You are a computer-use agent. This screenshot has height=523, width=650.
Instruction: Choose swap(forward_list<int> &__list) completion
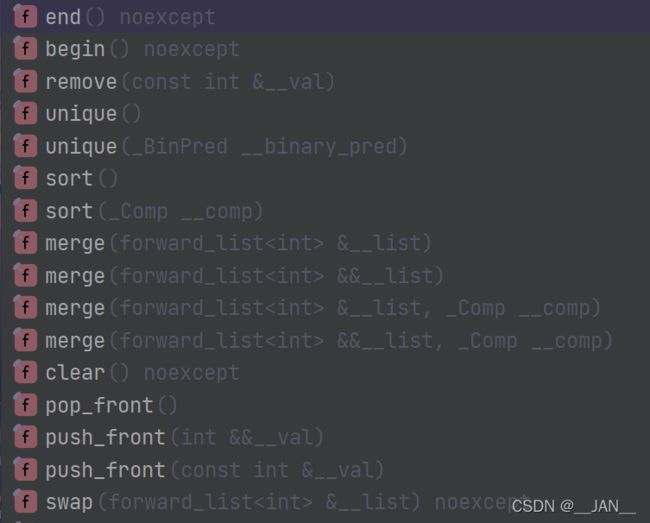(325, 501)
